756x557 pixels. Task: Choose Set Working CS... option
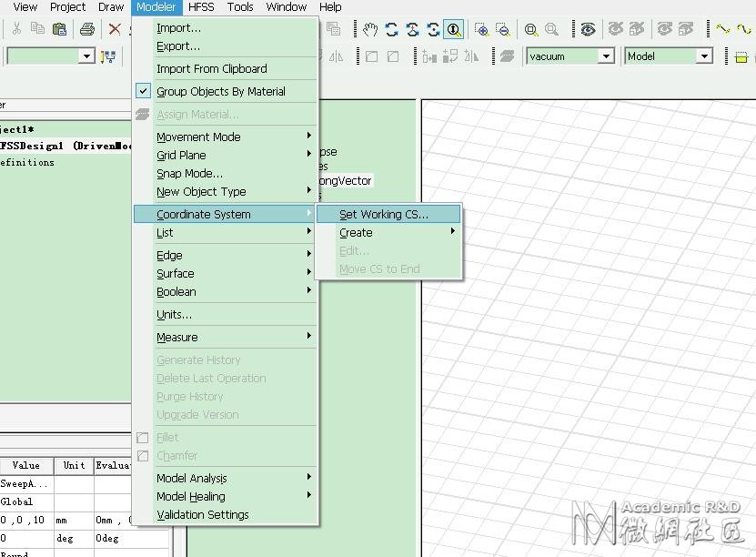click(x=388, y=214)
